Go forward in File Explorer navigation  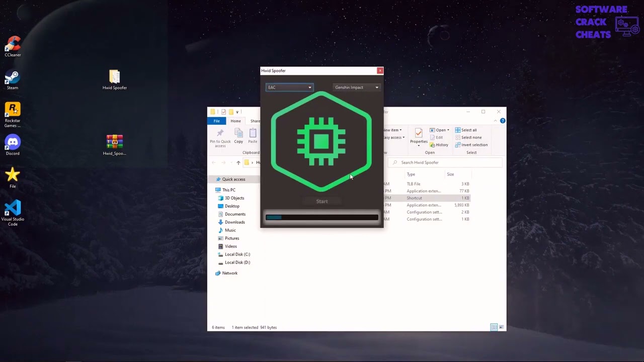click(223, 162)
